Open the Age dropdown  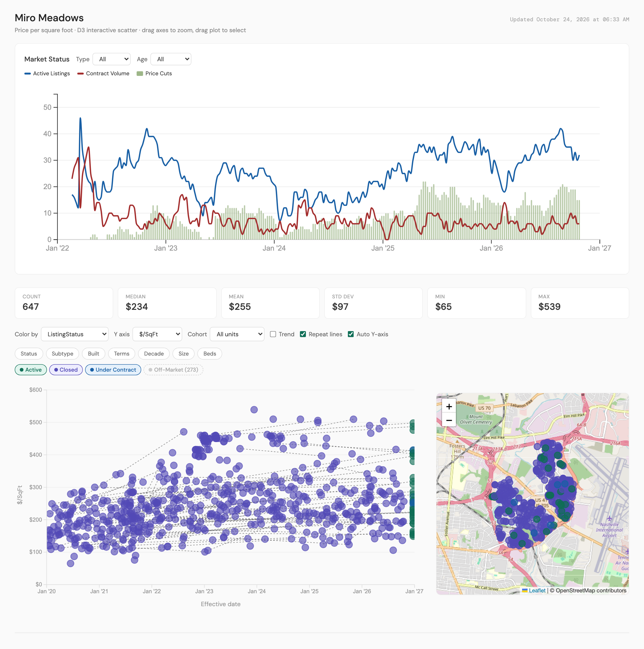pyautogui.click(x=171, y=59)
